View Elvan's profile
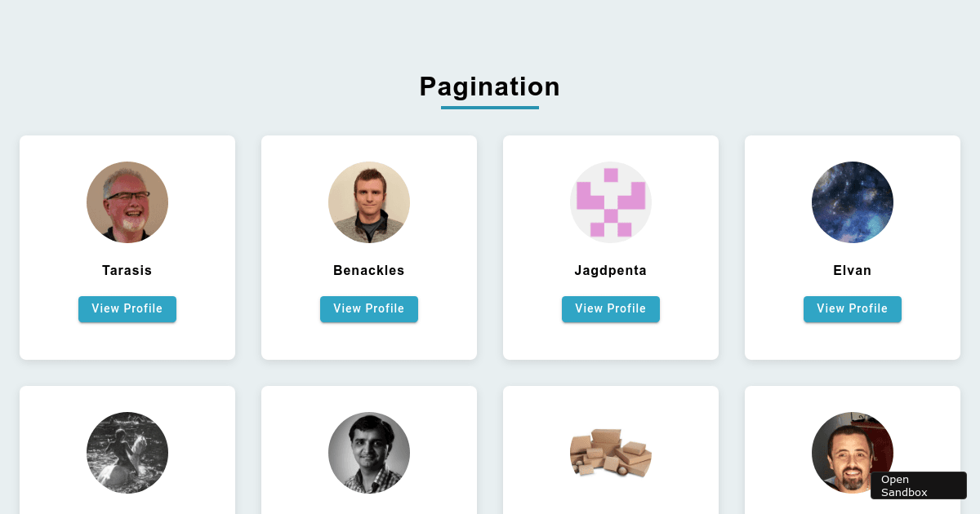980x514 pixels. coord(853,309)
